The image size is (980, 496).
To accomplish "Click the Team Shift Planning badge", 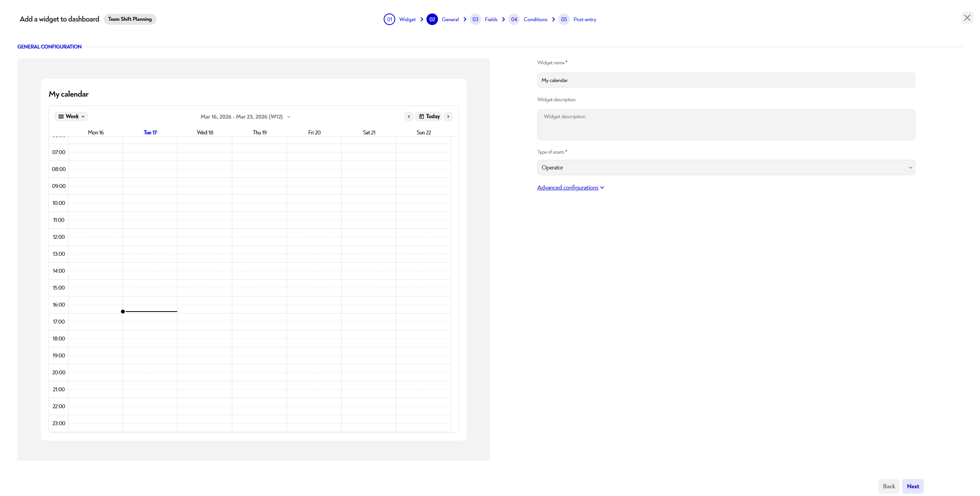I will click(x=129, y=19).
